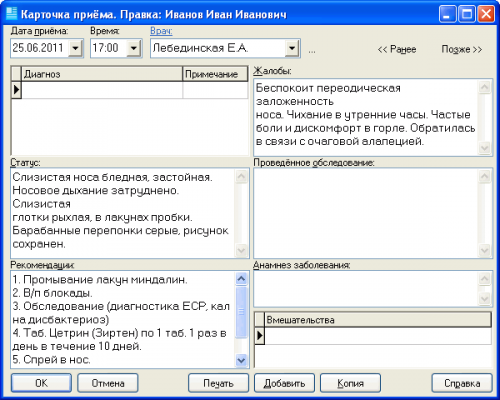Screen dimensions: 500x400
Task: Print the card with Печать
Action: click(218, 383)
